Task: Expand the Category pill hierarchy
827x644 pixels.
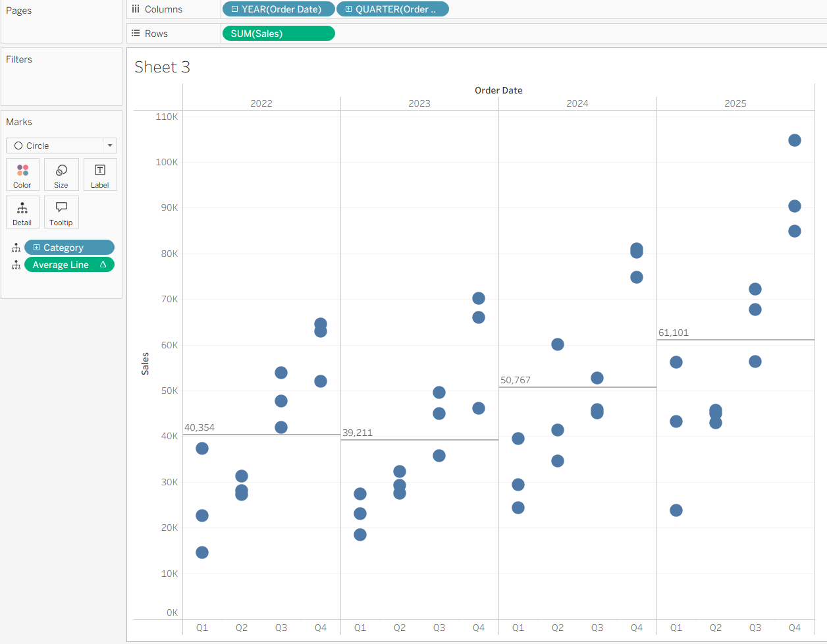Action: (37, 248)
